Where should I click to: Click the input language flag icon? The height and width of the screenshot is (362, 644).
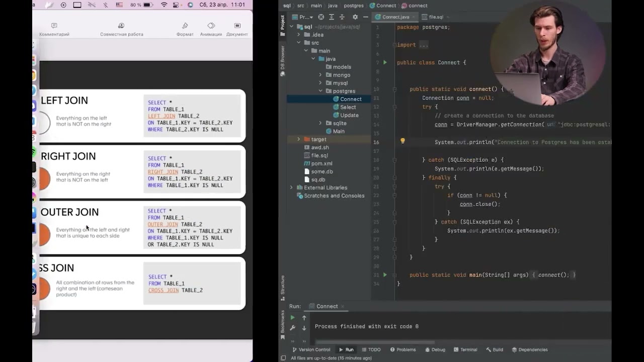click(119, 5)
